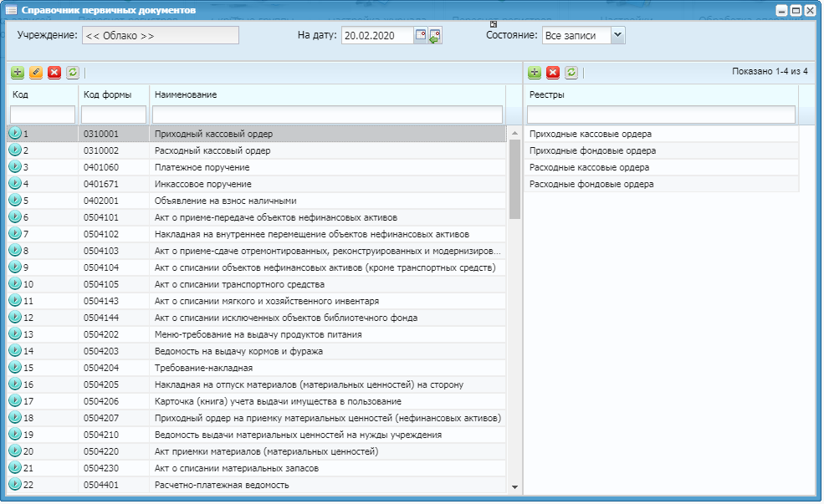This screenshot has height=504, width=824.
Task: Click the round icon in row 1
Action: [15, 134]
